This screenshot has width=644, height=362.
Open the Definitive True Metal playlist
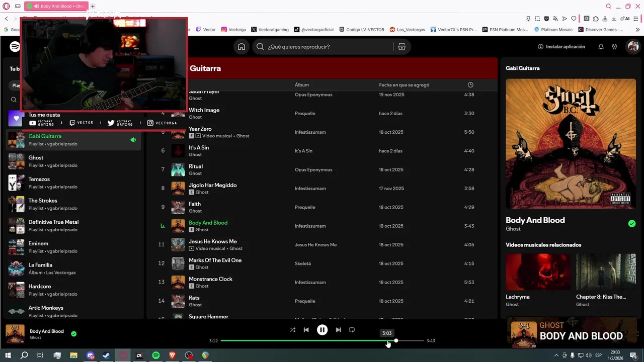coord(73,226)
